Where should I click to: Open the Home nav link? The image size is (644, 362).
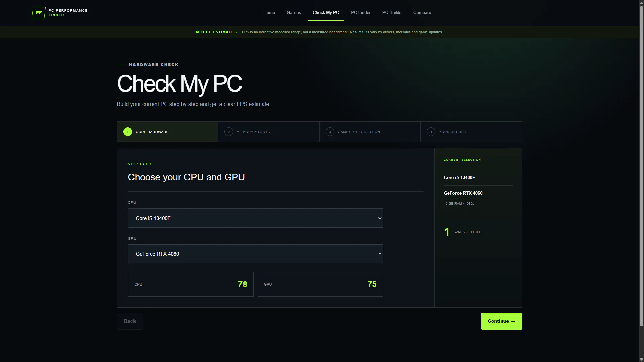[x=269, y=13]
